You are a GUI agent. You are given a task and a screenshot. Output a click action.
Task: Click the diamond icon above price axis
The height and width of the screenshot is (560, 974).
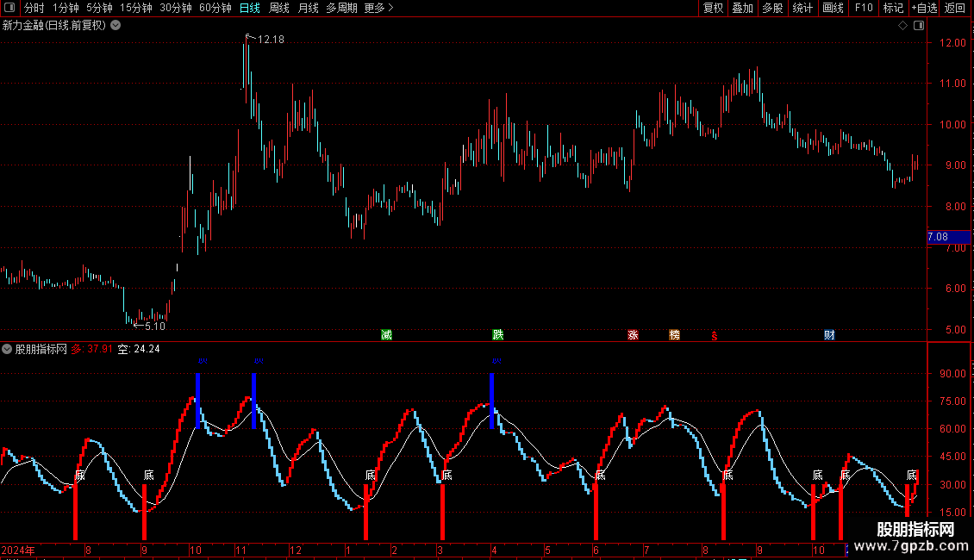902,26
